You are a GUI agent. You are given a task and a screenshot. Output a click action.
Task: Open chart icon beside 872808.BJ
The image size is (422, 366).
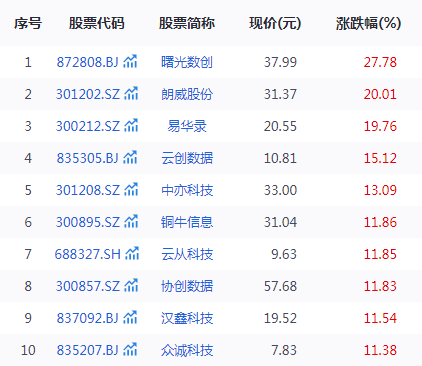pyautogui.click(x=130, y=61)
